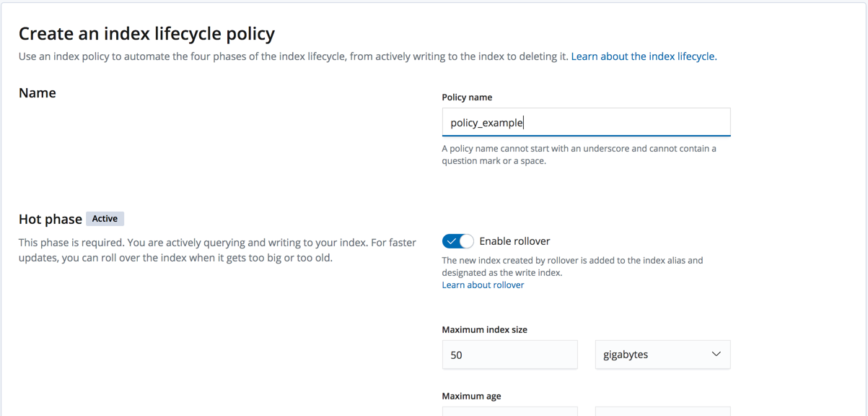Click the Maximum index size field label

tap(486, 329)
